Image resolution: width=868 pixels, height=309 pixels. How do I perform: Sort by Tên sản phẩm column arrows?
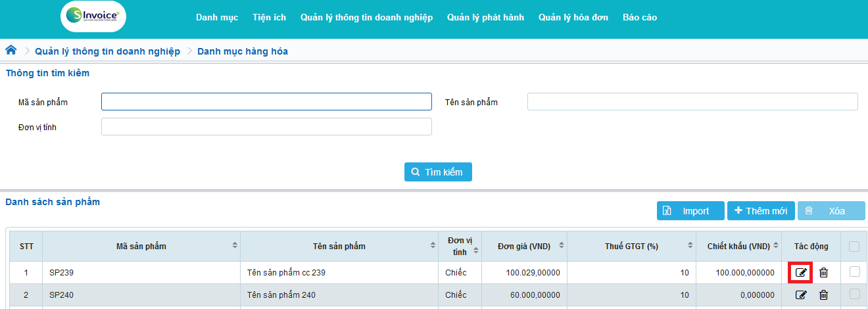(433, 246)
